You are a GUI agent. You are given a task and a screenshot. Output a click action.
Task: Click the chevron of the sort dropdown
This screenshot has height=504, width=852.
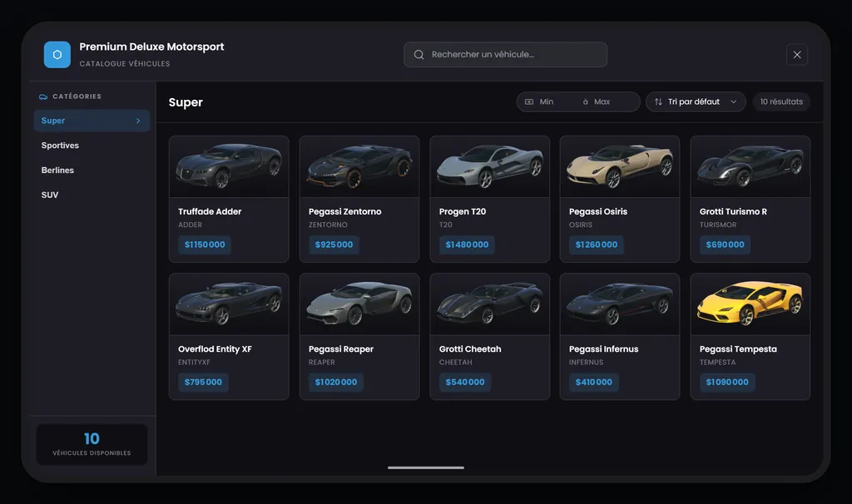point(734,102)
